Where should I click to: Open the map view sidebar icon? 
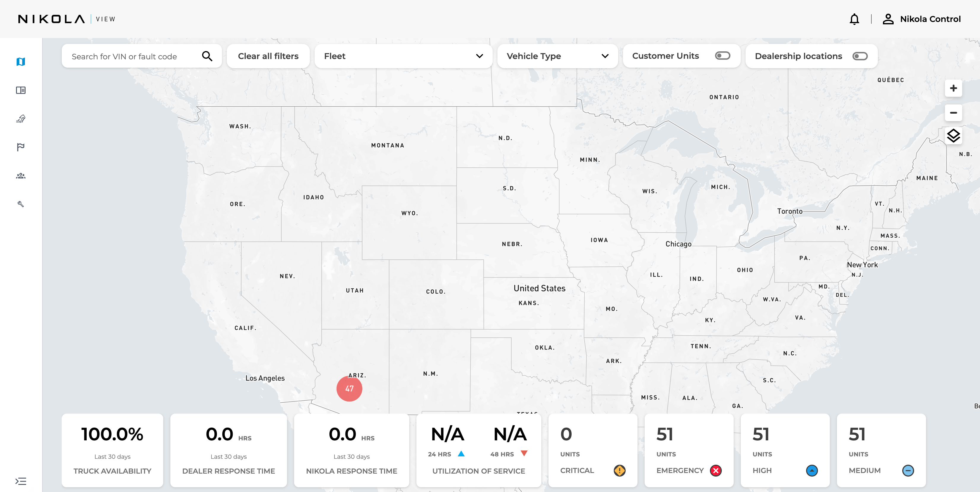tap(21, 62)
